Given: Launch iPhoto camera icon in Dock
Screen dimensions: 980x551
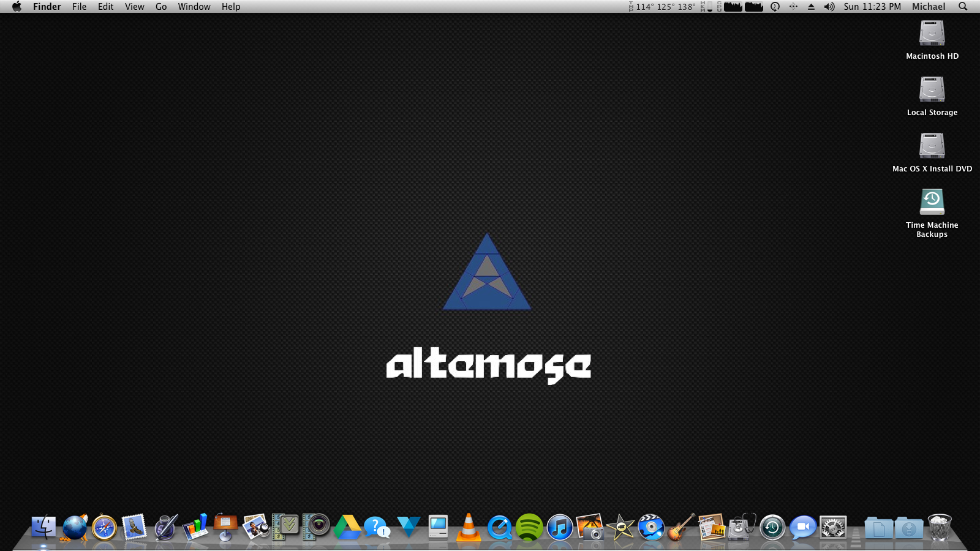Looking at the screenshot, I should [x=590, y=527].
